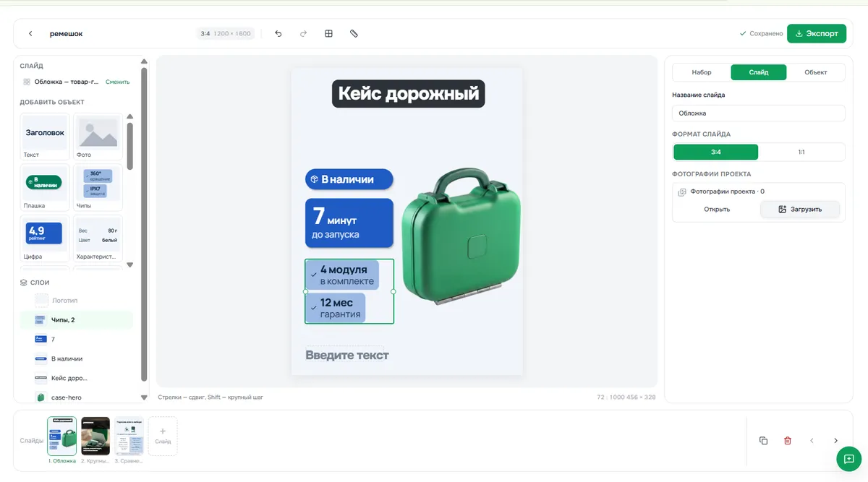Image resolution: width=868 pixels, height=482 pixels.
Task: Delete the current slide with trash icon
Action: click(x=788, y=441)
